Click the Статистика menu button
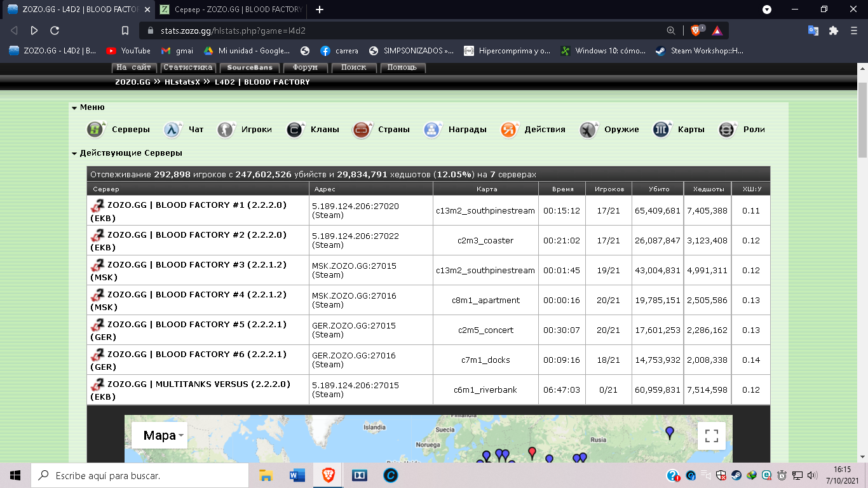The image size is (868, 488). click(188, 67)
